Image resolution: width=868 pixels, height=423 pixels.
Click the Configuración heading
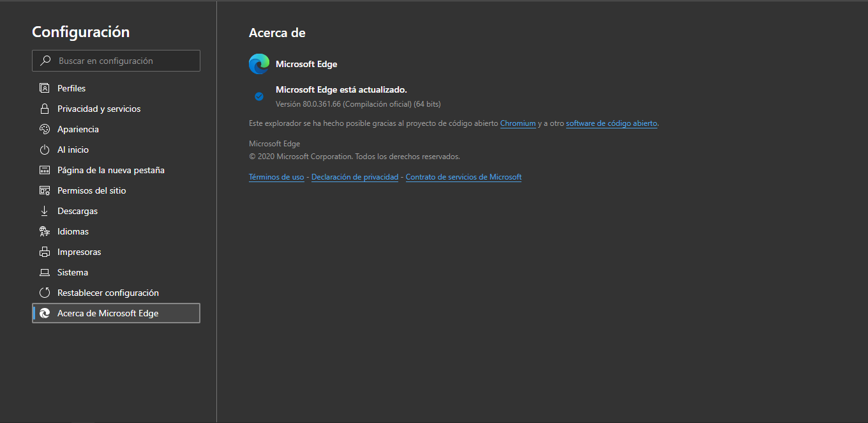pos(81,32)
